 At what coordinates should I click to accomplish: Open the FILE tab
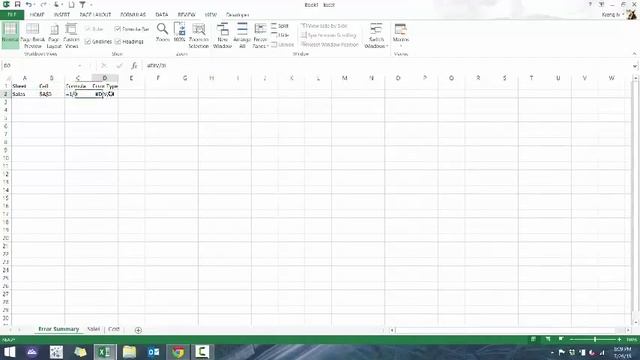click(12, 15)
